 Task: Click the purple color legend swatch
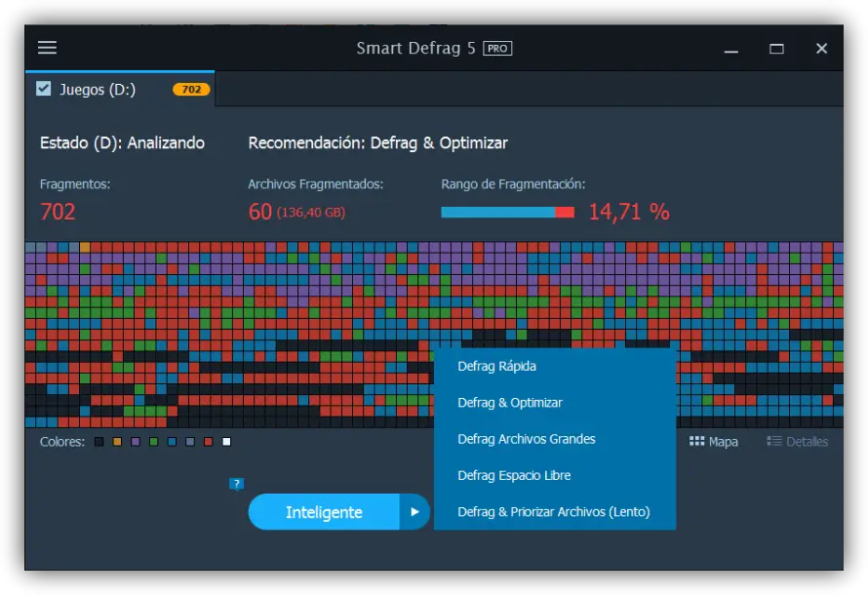pyautogui.click(x=136, y=442)
